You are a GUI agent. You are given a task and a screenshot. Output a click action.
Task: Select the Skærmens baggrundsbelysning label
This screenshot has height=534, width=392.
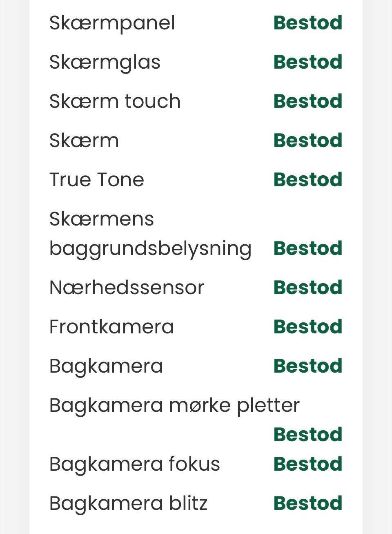[150, 234]
